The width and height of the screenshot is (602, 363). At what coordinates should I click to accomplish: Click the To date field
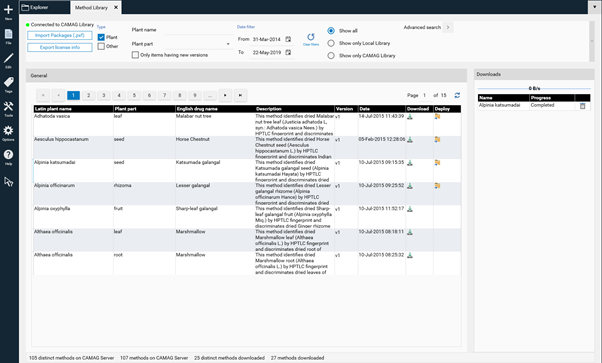click(267, 52)
